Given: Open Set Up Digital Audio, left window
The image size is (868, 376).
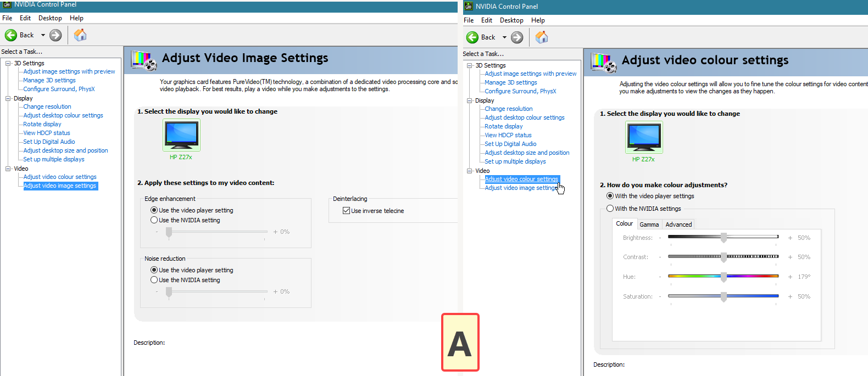Looking at the screenshot, I should pos(49,142).
